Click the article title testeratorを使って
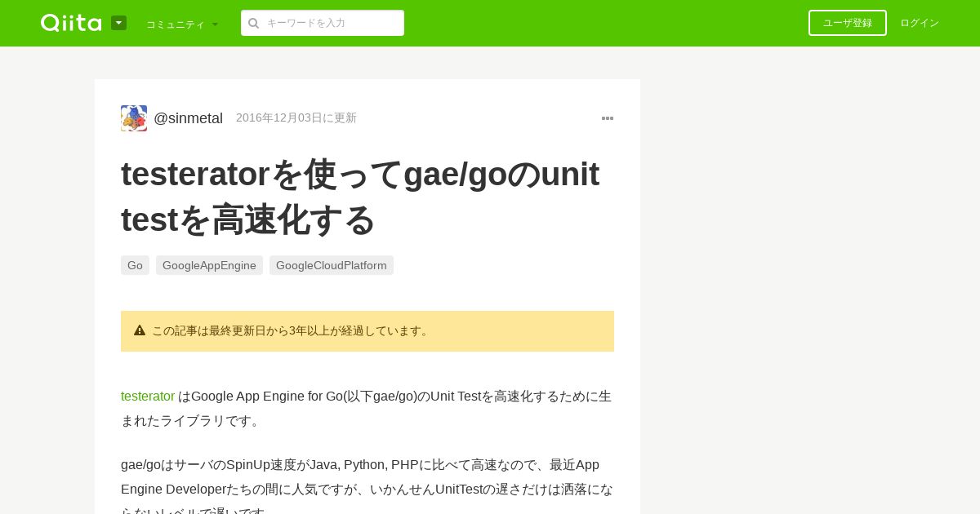980x514 pixels. pyautogui.click(x=360, y=197)
